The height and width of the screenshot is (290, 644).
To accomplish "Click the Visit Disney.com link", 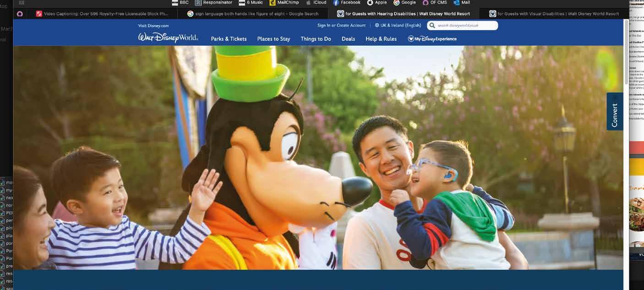I will pos(153,26).
